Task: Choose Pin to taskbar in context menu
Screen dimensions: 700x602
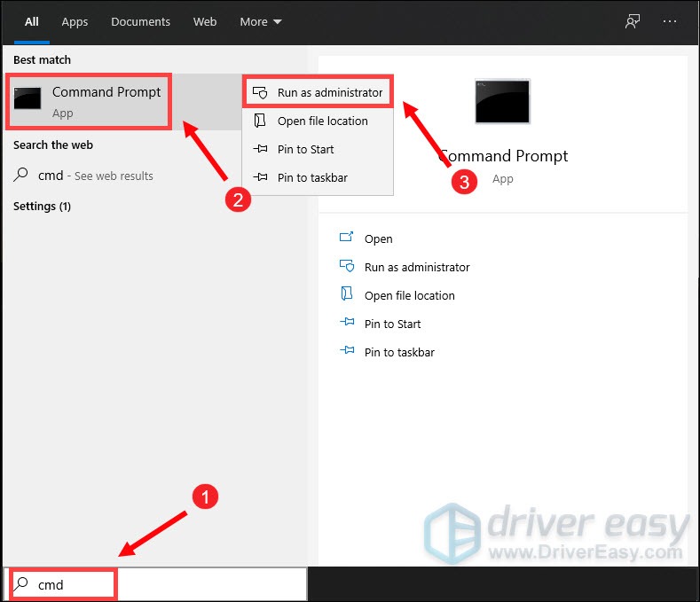Action: tap(318, 177)
